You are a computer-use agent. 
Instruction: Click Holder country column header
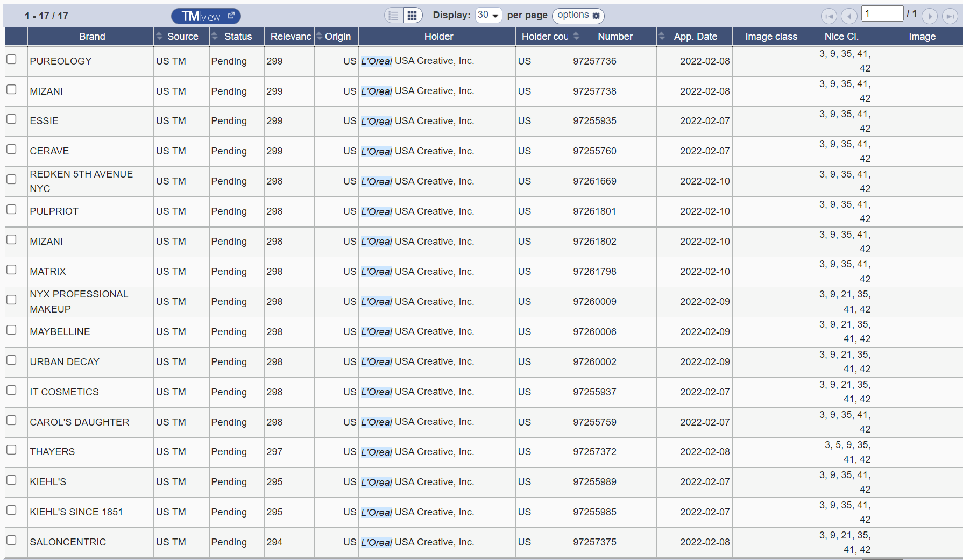tap(543, 37)
